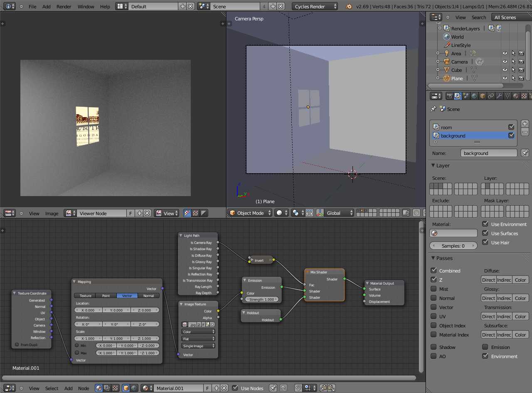Image resolution: width=532 pixels, height=393 pixels.
Task: Open the Add menu in node editor
Action: point(68,388)
